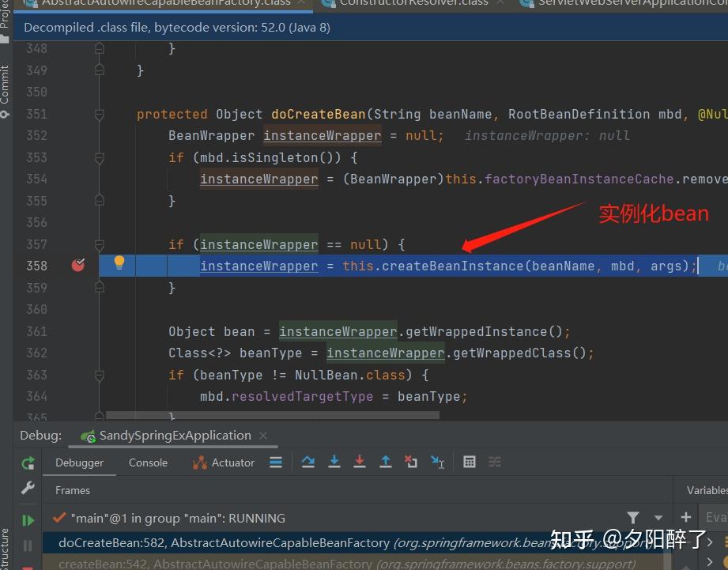The height and width of the screenshot is (570, 728).
Task: Collapse the doCreateBean method fold arrow
Action: 100,114
